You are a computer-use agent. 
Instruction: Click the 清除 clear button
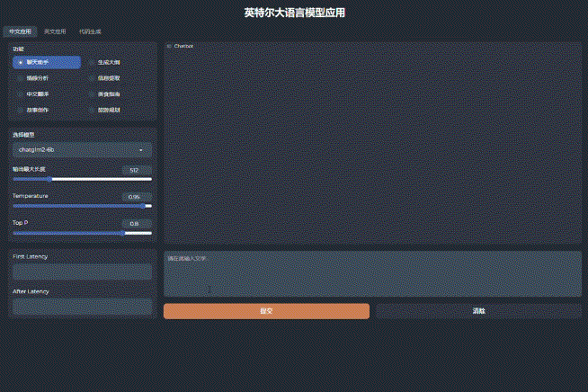coord(478,311)
